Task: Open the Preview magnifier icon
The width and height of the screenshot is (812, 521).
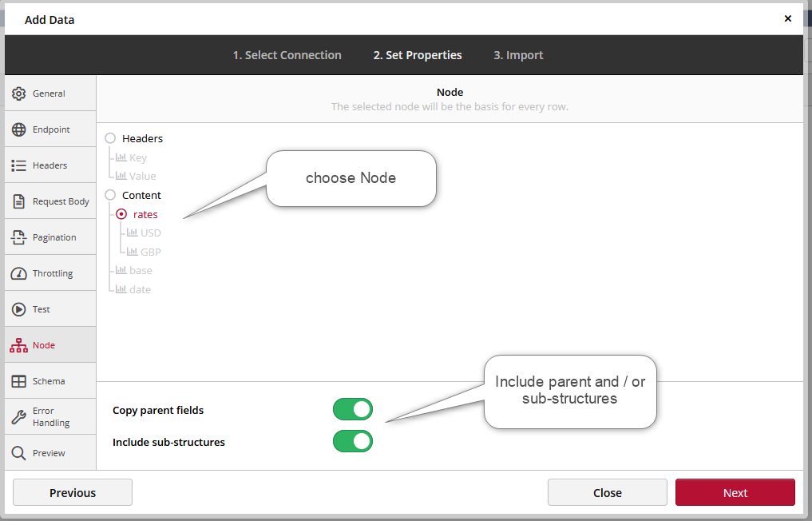Action: click(19, 453)
